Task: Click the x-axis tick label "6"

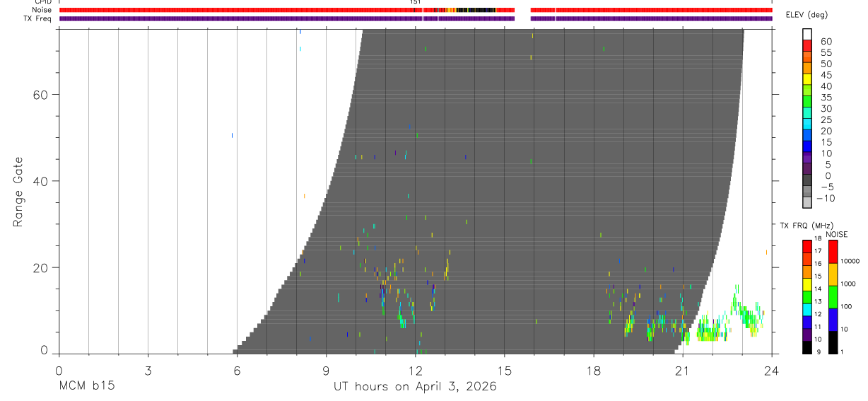Action: click(237, 369)
